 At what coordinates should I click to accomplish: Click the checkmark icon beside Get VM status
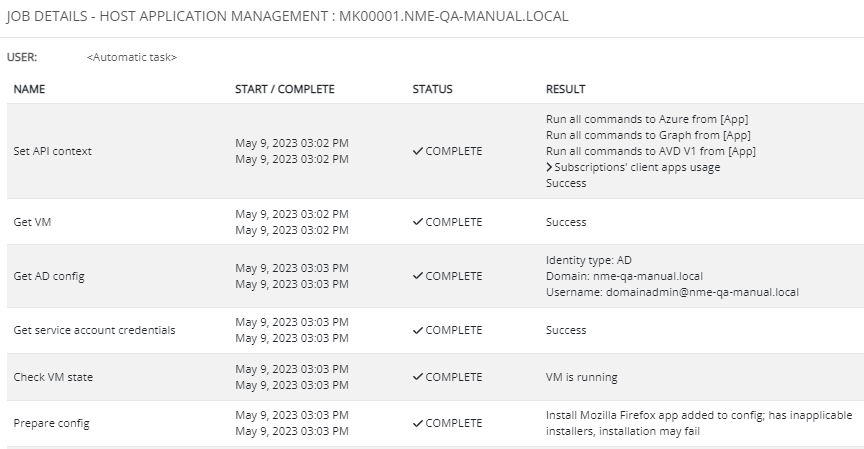tap(418, 221)
